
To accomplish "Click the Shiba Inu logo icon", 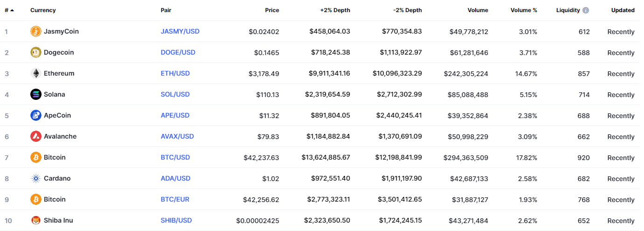I will coord(35,220).
